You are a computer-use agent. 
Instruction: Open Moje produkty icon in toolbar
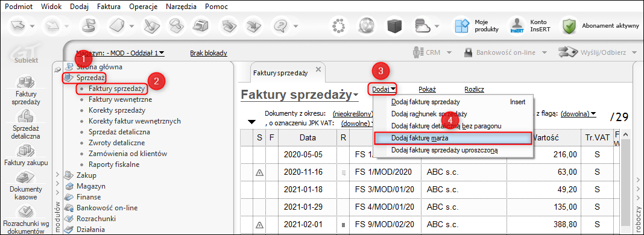click(x=461, y=25)
